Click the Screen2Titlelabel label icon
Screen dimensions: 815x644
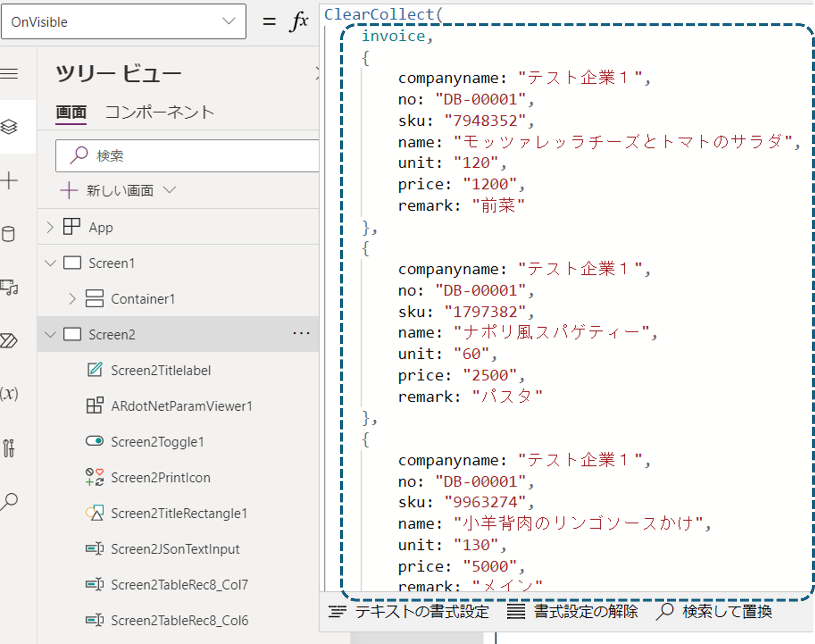(x=94, y=370)
